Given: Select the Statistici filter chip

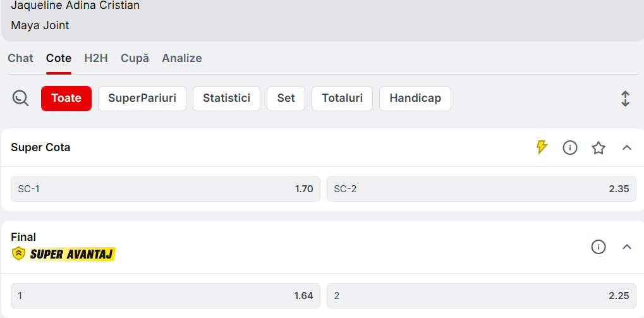Looking at the screenshot, I should [226, 99].
